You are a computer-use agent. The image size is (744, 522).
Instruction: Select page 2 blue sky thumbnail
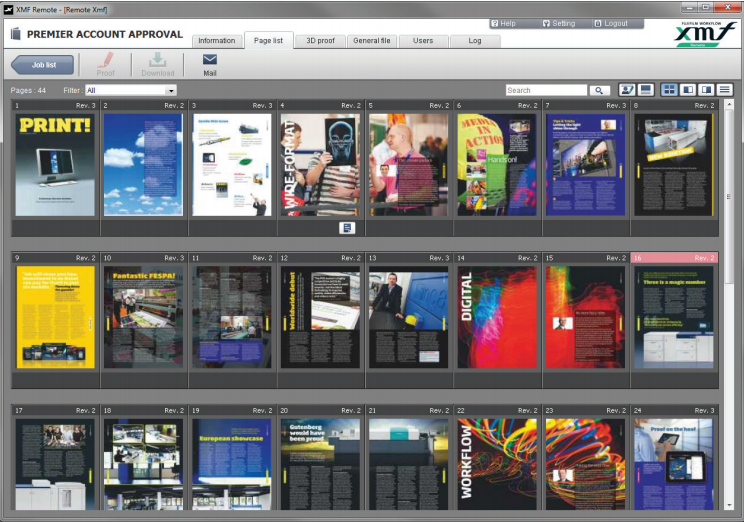(x=143, y=165)
